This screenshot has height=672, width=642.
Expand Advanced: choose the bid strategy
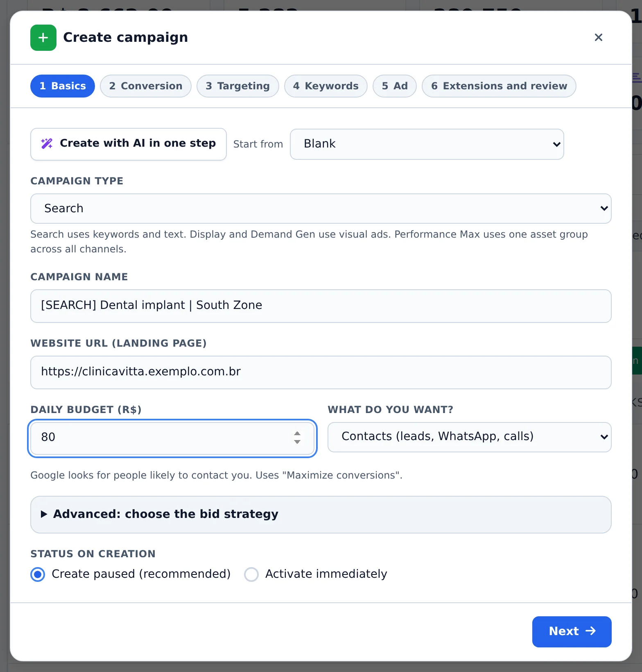click(x=321, y=514)
